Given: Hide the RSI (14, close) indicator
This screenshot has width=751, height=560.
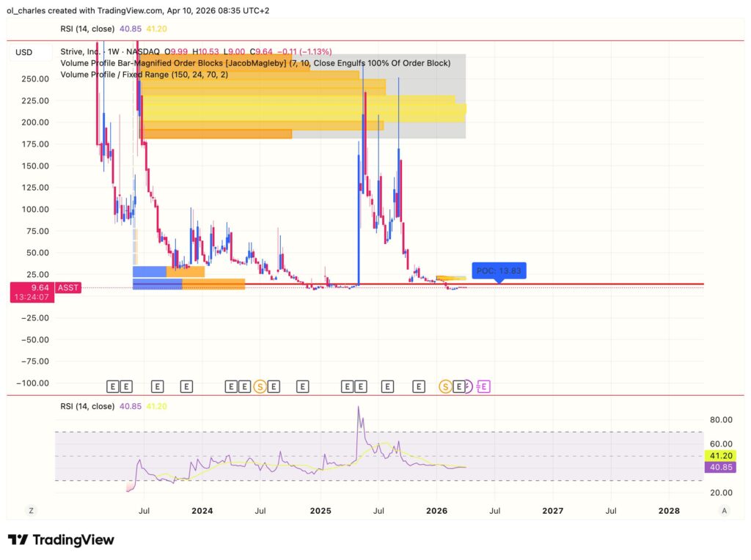Looking at the screenshot, I should pos(88,405).
